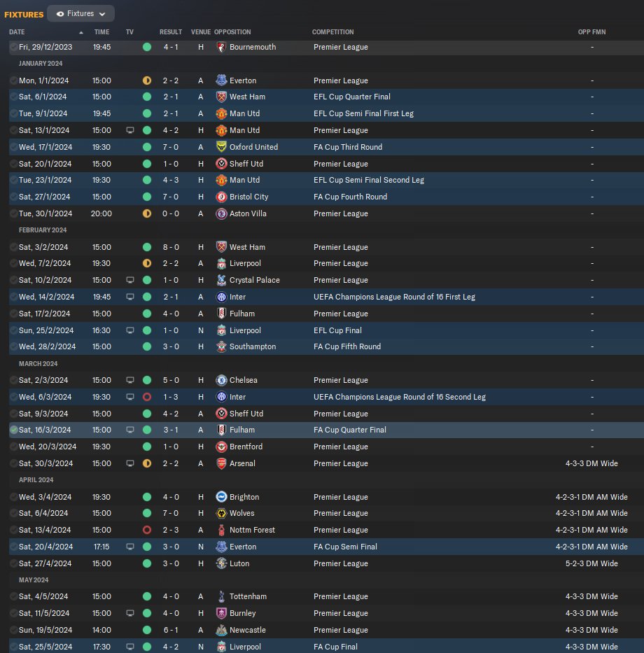The width and height of the screenshot is (644, 653).
Task: Click the Everton badge on 1/1/2024 row
Action: 221,80
